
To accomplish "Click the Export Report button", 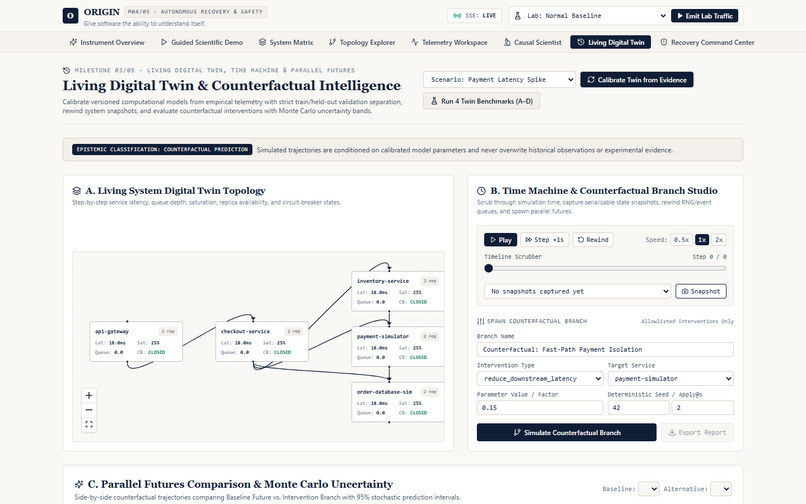I will click(697, 433).
